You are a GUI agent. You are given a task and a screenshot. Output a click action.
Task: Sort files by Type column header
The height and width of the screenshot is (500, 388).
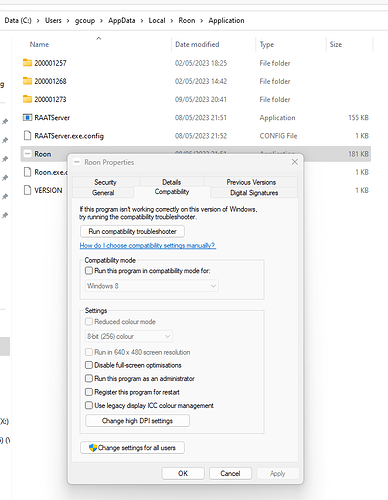pos(267,44)
